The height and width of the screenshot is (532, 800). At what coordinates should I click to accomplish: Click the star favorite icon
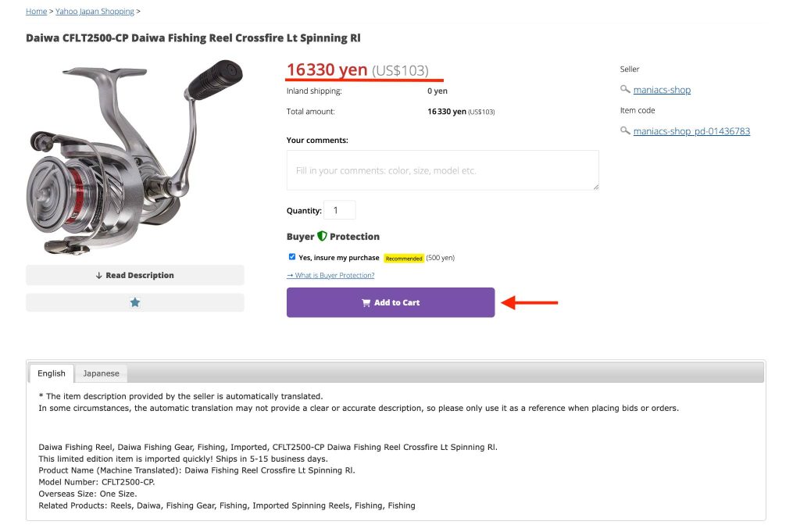coord(135,302)
